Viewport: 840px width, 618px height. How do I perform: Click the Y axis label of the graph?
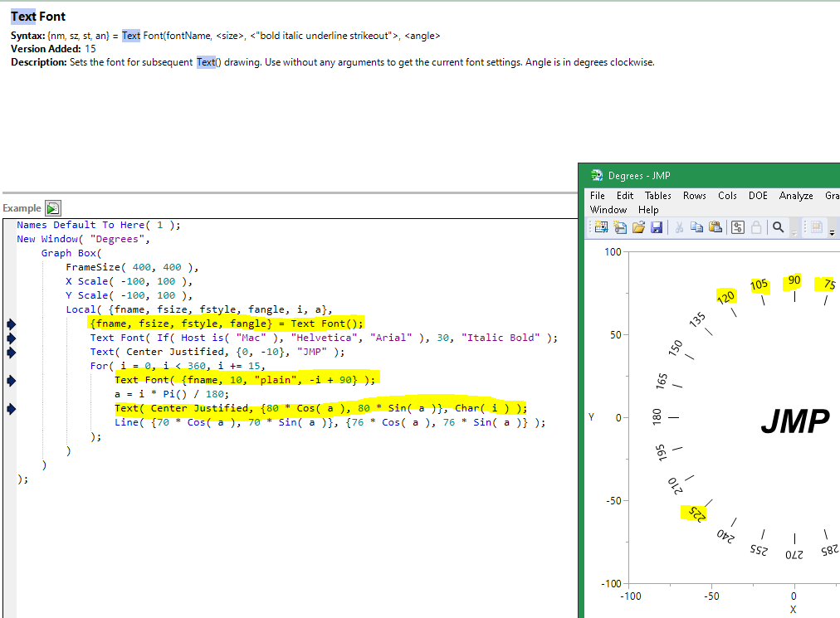coord(592,416)
